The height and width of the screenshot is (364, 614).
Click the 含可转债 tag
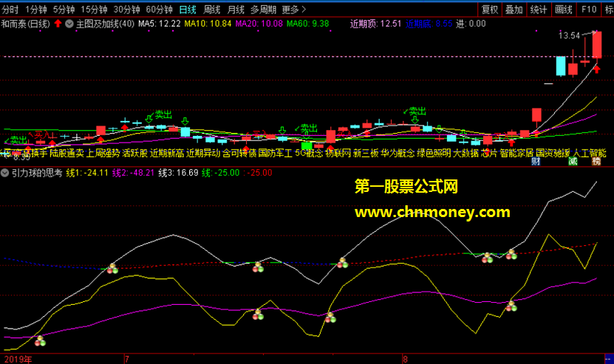(x=239, y=153)
